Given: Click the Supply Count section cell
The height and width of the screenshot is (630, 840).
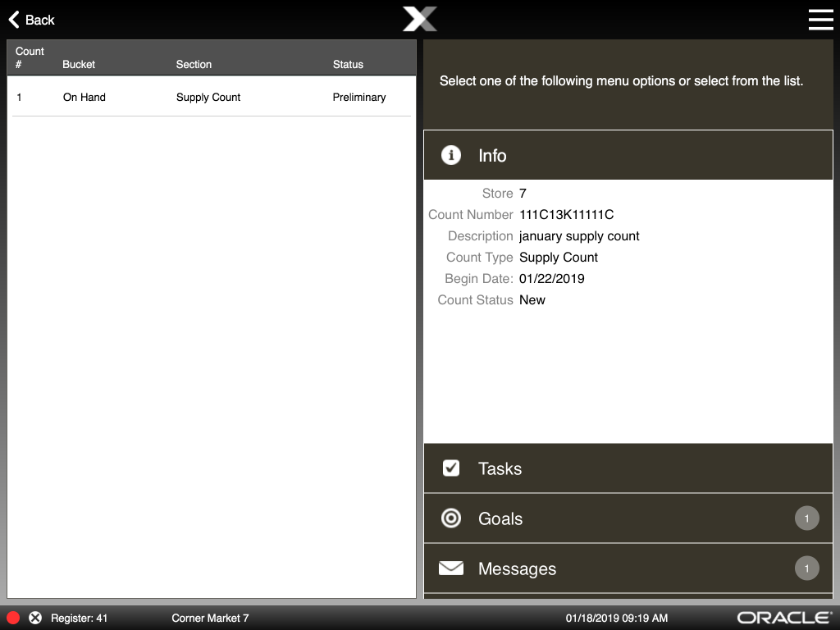Looking at the screenshot, I should coord(208,98).
